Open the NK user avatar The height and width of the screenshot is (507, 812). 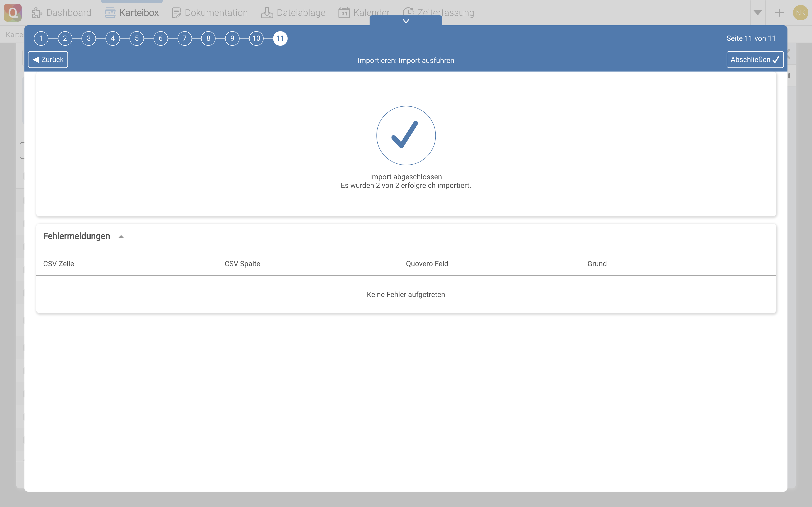(x=800, y=13)
